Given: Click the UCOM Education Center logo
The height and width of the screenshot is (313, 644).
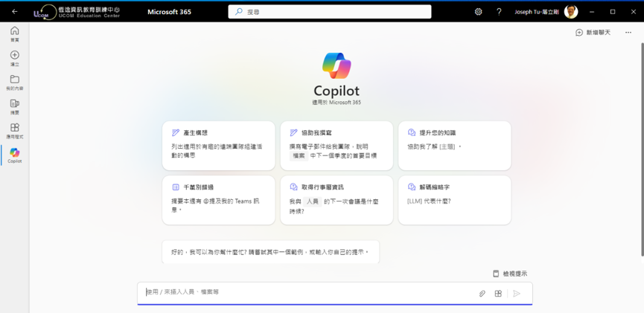Looking at the screenshot, I should click(x=77, y=12).
